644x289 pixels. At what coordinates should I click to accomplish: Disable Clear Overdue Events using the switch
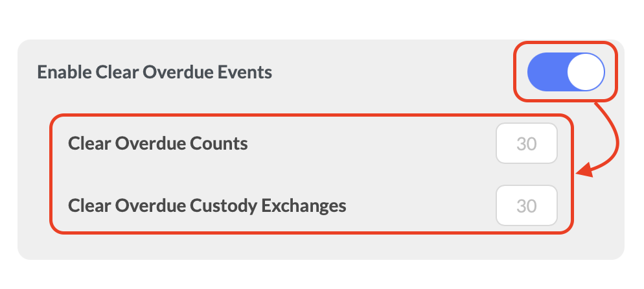point(566,71)
